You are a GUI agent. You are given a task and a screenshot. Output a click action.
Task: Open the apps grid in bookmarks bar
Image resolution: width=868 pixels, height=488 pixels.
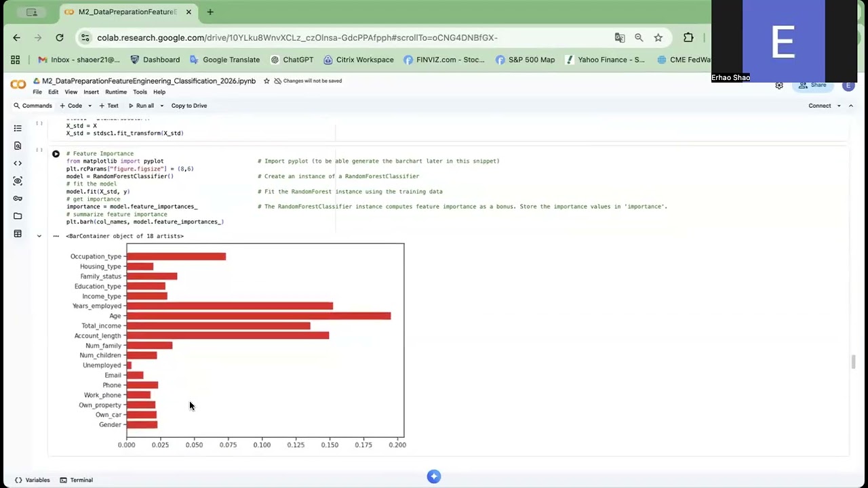(x=16, y=60)
